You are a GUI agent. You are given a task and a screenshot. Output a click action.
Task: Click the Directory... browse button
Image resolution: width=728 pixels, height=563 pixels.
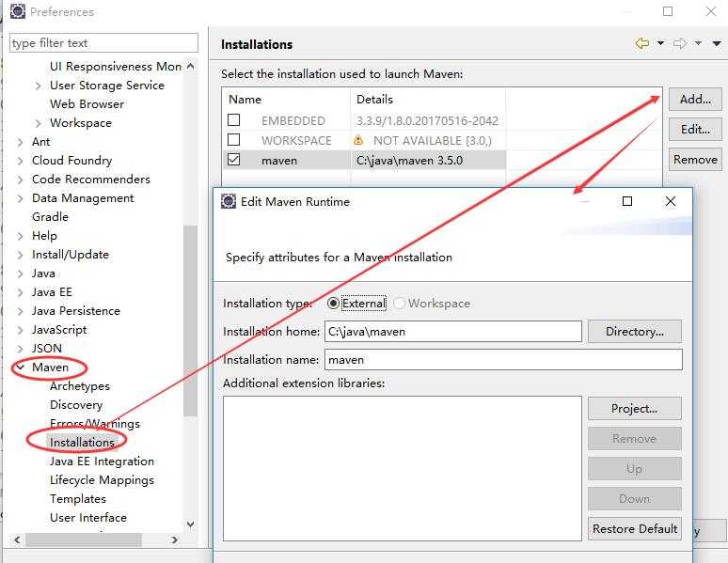pyautogui.click(x=635, y=332)
